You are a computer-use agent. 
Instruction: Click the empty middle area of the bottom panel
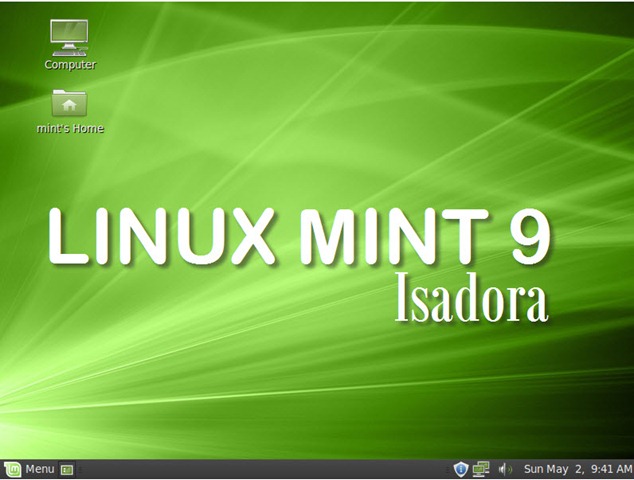coord(260,469)
